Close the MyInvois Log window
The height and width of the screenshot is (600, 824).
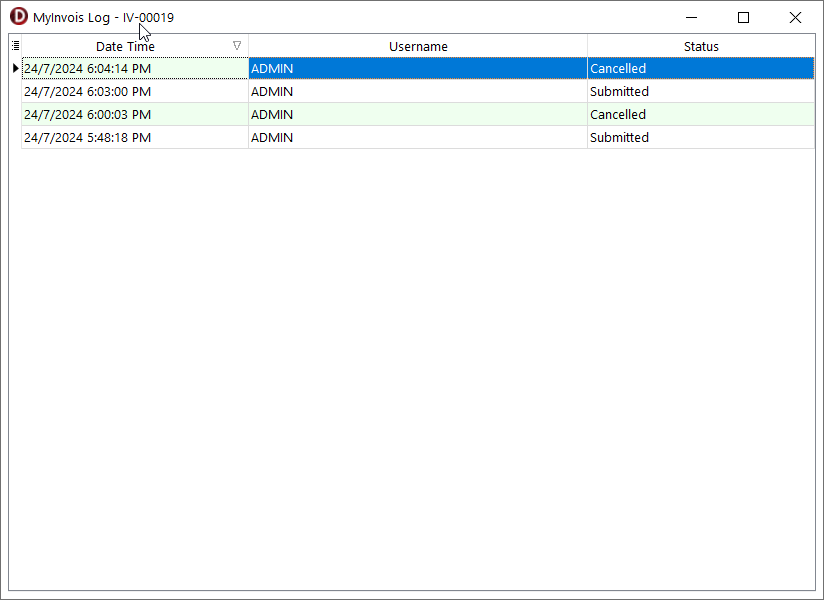[x=795, y=17]
